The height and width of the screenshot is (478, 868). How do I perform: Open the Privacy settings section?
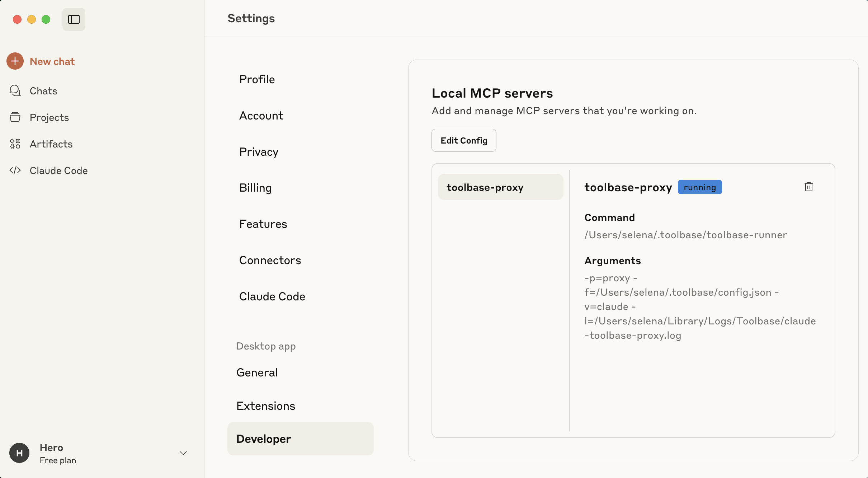click(259, 152)
